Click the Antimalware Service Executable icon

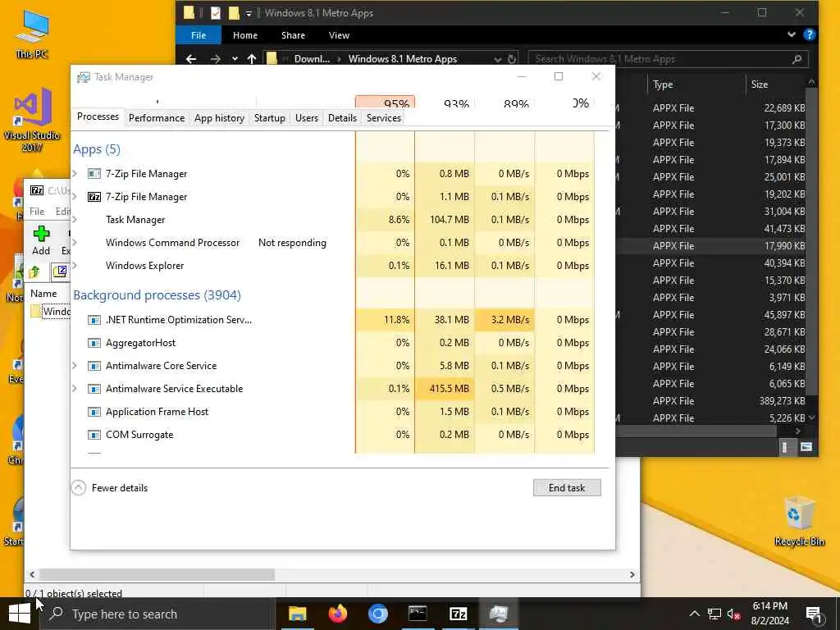coord(94,389)
